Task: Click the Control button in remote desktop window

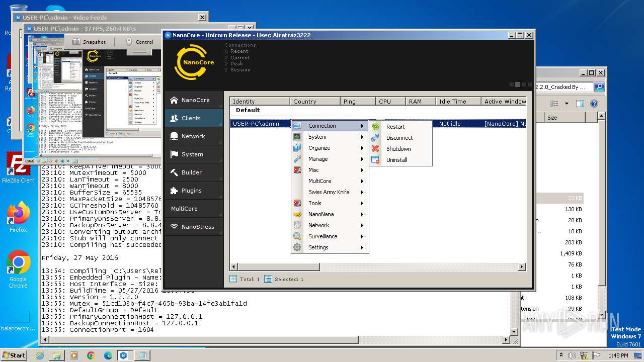Action: (x=139, y=42)
